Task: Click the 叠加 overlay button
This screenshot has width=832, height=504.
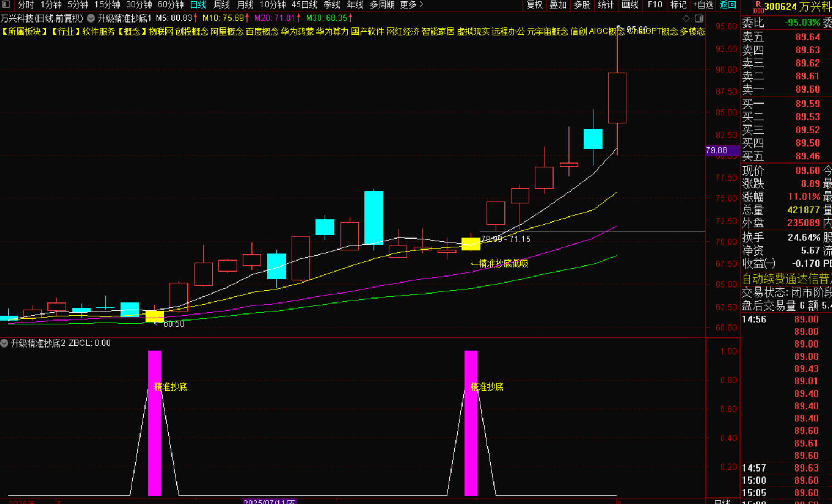Action: point(558,5)
